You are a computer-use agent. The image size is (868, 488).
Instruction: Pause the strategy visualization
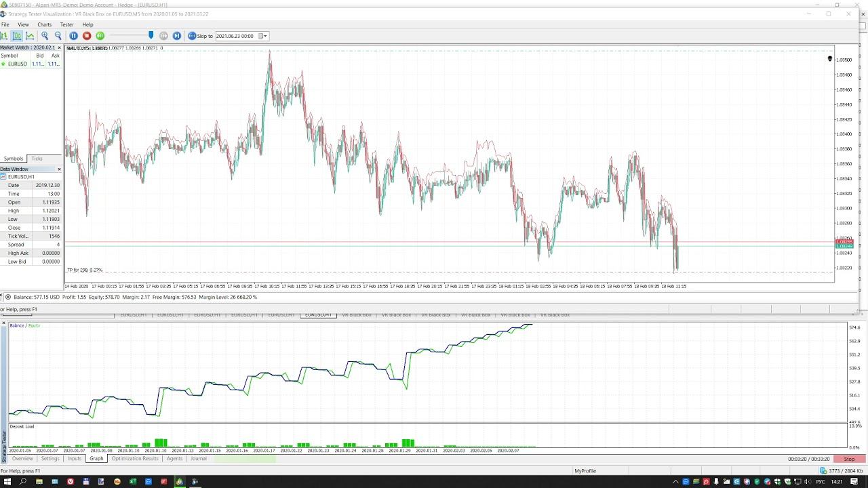coord(74,35)
